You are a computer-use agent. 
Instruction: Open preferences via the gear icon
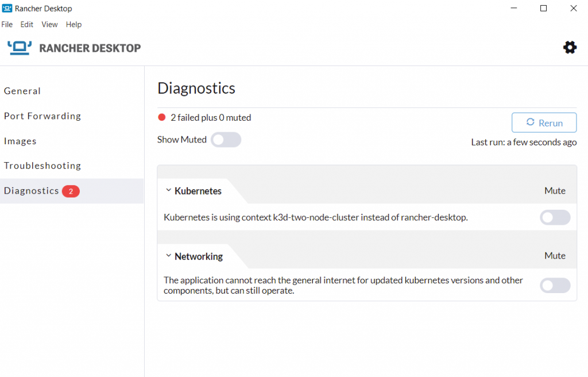(x=570, y=48)
